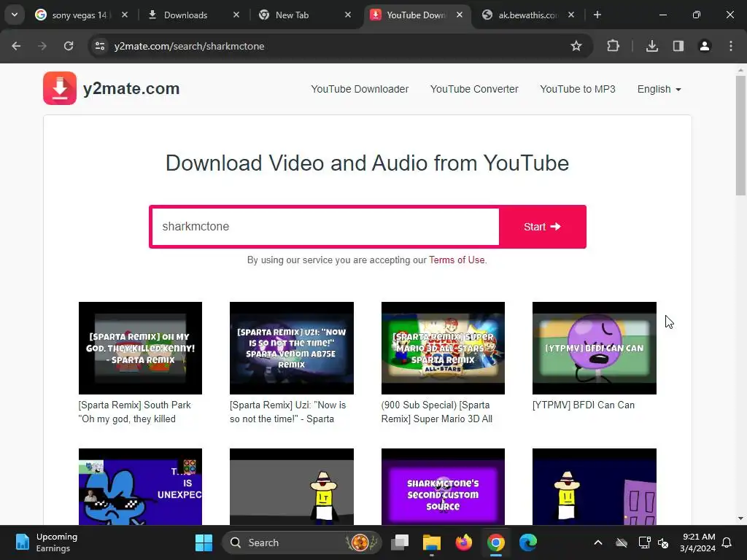The height and width of the screenshot is (560, 747).
Task: Open Chrome's three-dot menu
Action: (x=730, y=46)
